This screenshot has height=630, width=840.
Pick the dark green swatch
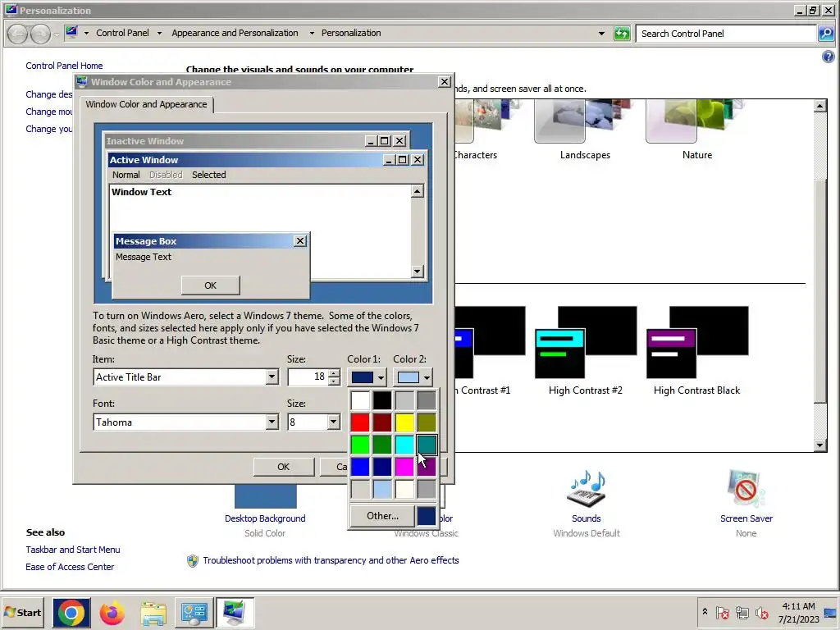pos(382,445)
